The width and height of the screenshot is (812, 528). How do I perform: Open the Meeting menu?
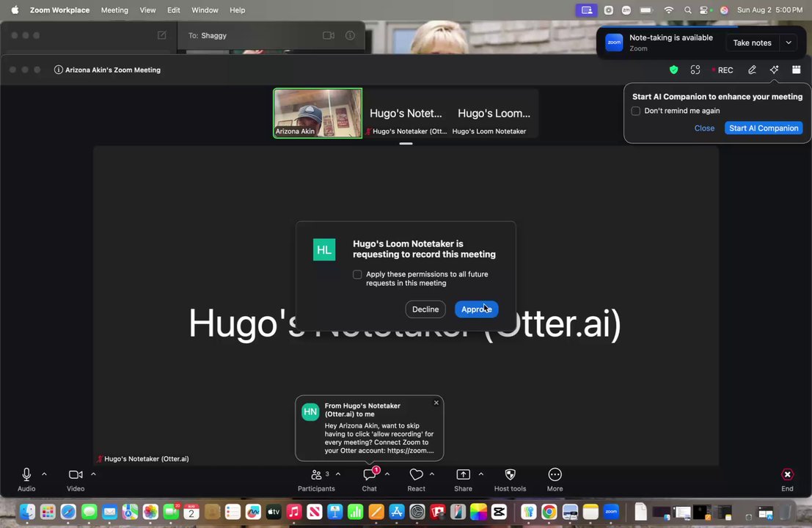point(114,10)
